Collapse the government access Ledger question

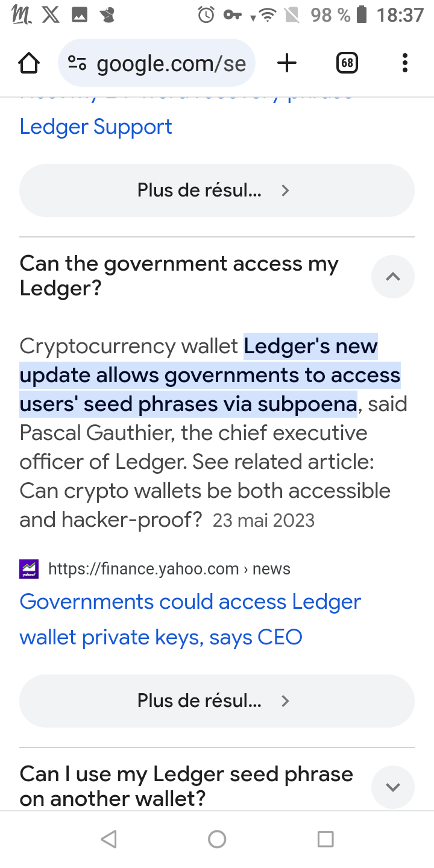click(393, 277)
